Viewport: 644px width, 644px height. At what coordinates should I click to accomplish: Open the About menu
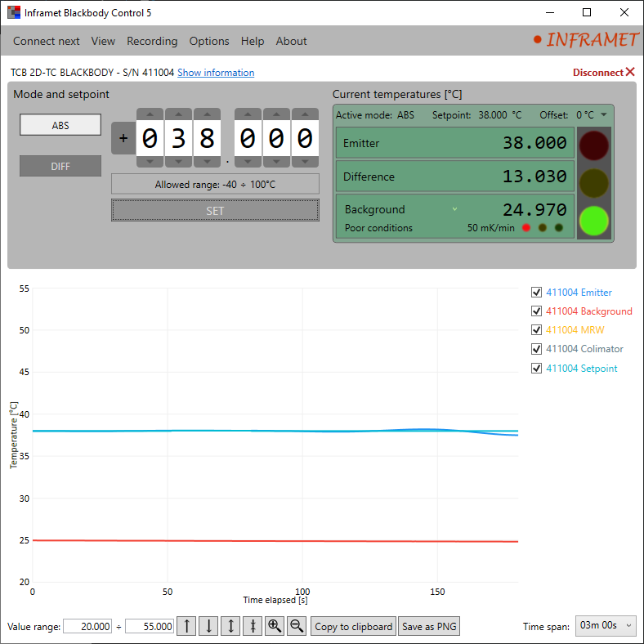pyautogui.click(x=291, y=41)
